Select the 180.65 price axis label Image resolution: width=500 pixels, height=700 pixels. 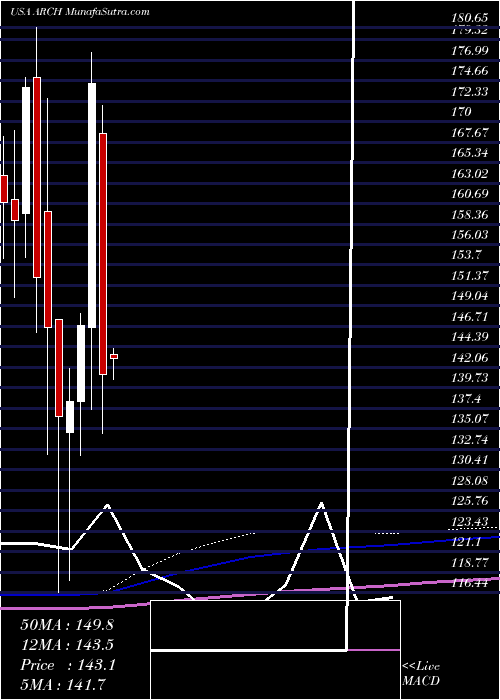(x=470, y=19)
